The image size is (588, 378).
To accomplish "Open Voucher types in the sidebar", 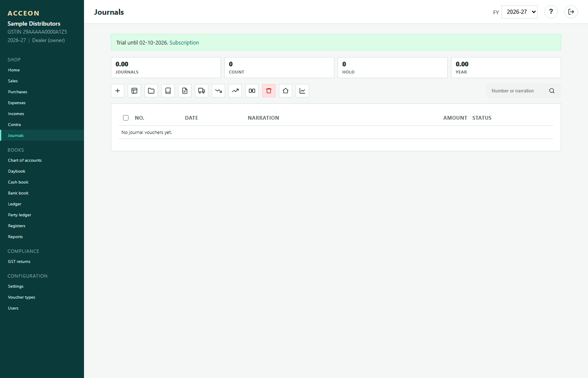I will click(42, 297).
